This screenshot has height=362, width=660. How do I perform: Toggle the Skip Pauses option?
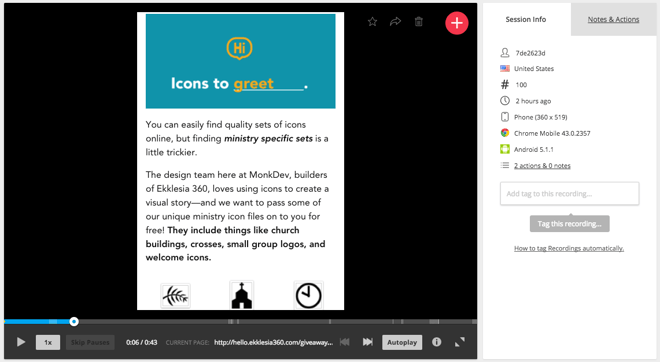coord(90,342)
